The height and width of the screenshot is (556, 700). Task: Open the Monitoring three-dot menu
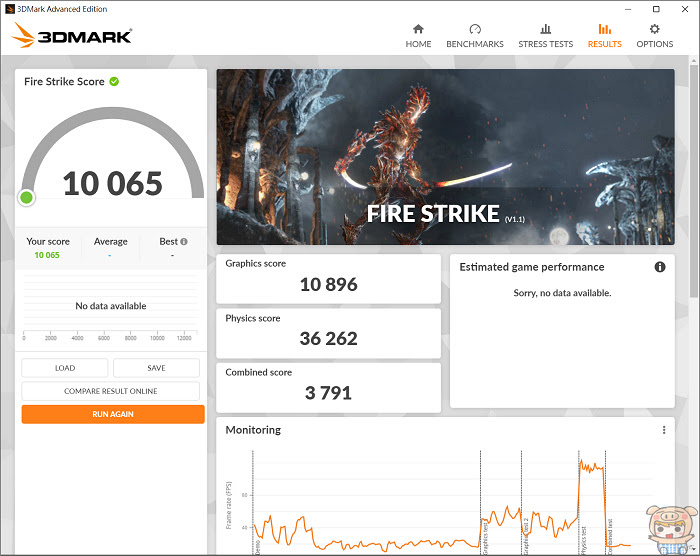click(664, 430)
